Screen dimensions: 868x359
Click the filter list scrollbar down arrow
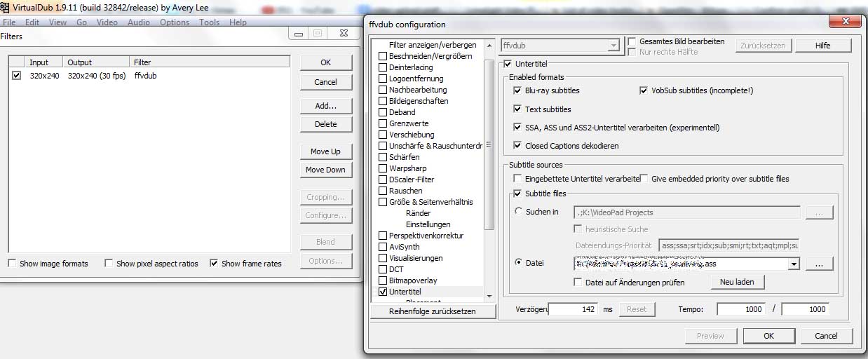[489, 297]
